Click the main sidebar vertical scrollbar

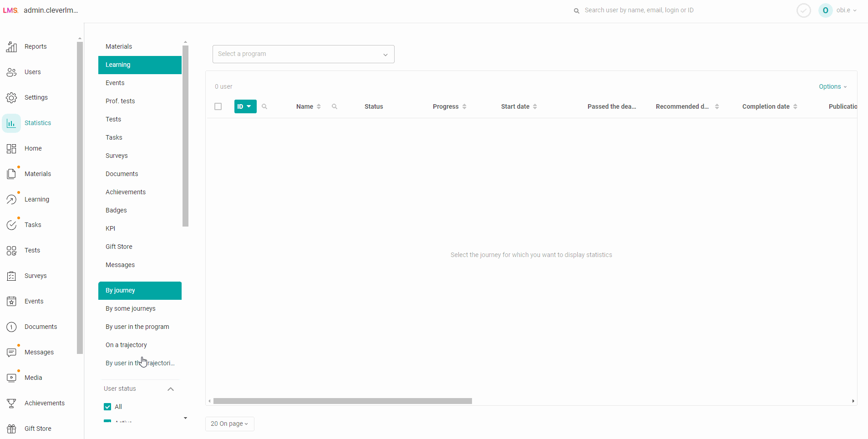[80, 198]
